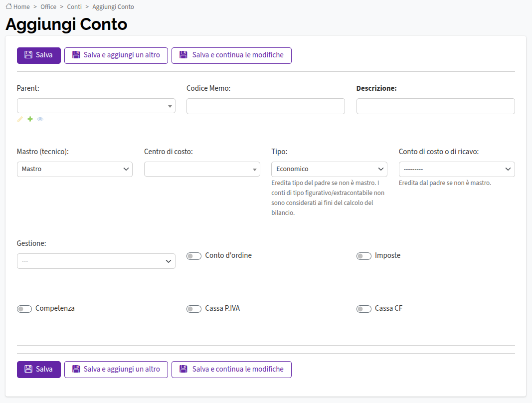Click the Descrizione text field
Image resolution: width=532 pixels, height=403 pixels.
click(436, 106)
